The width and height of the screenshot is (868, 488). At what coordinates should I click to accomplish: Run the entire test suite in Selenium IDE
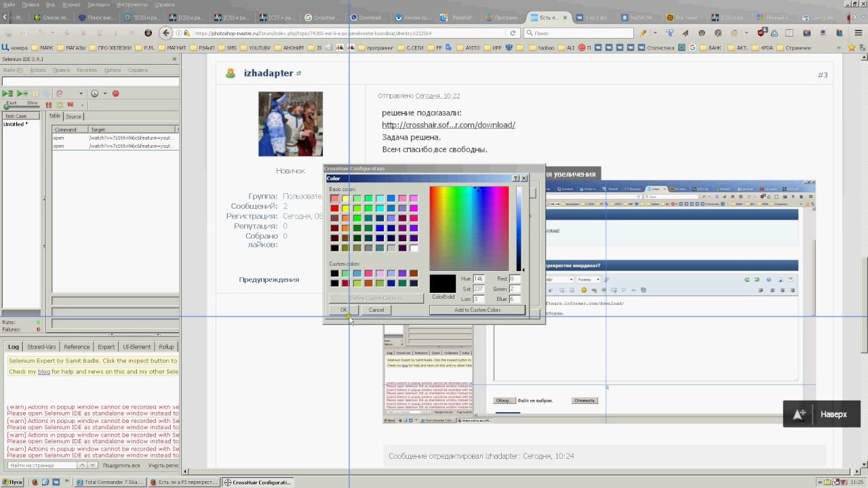pos(7,94)
